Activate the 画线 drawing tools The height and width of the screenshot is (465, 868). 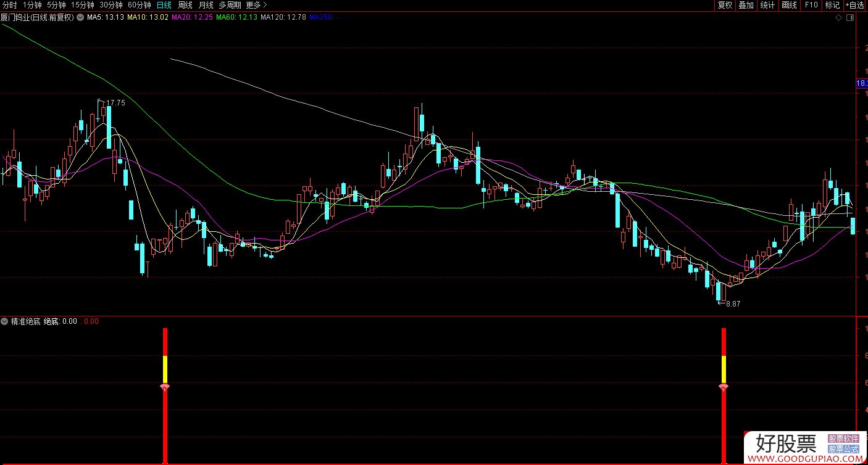click(790, 5)
